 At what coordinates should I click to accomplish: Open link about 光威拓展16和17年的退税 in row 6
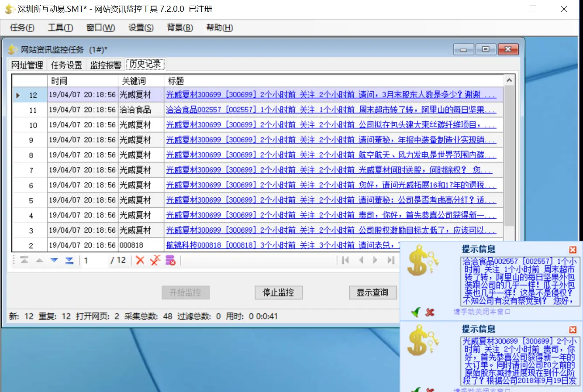[331, 185]
